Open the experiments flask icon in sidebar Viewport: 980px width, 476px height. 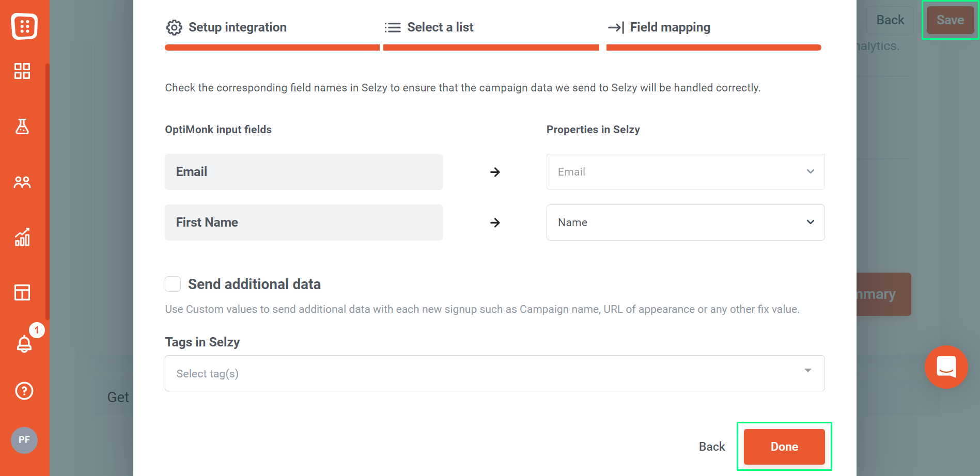click(22, 126)
